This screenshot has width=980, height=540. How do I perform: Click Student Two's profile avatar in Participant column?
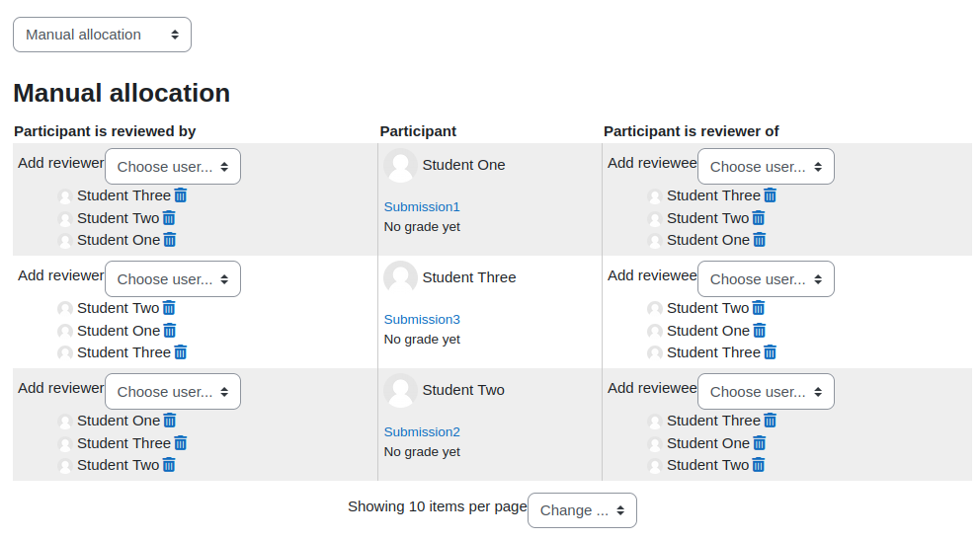point(401,390)
